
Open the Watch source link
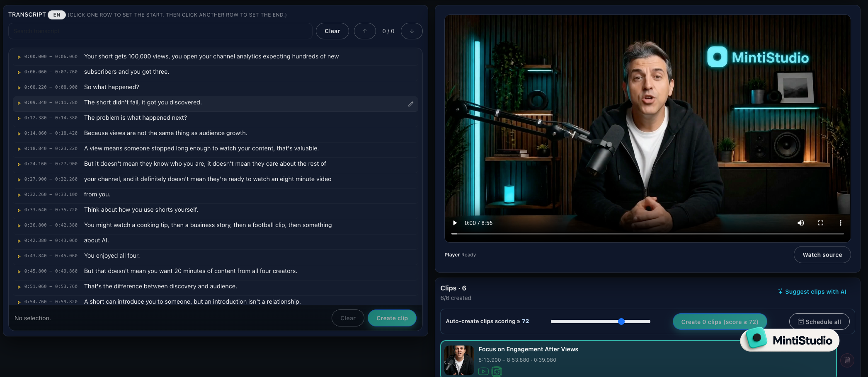point(822,255)
